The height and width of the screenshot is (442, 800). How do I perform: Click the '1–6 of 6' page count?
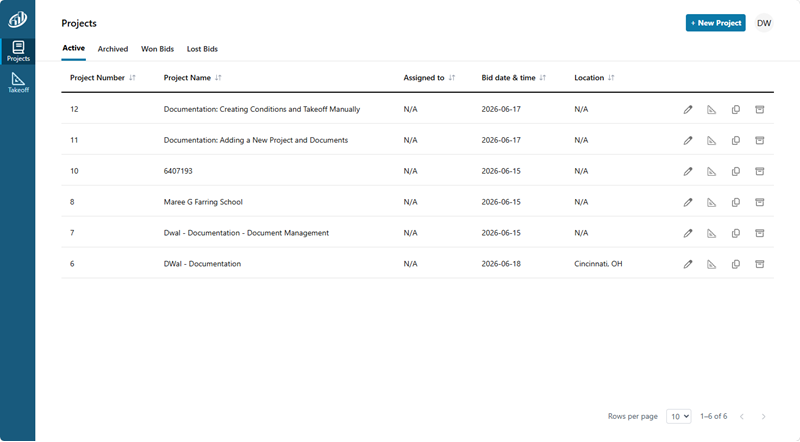[x=713, y=416]
